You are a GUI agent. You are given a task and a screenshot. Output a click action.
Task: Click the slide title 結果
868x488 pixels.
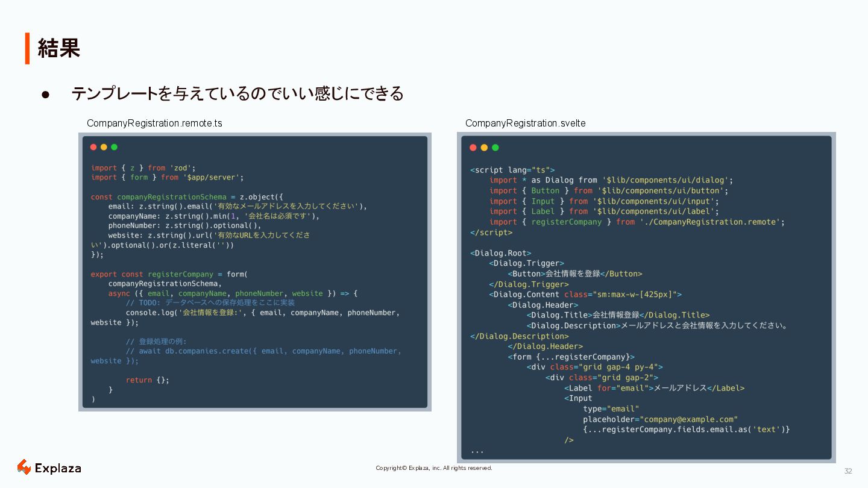click(58, 48)
